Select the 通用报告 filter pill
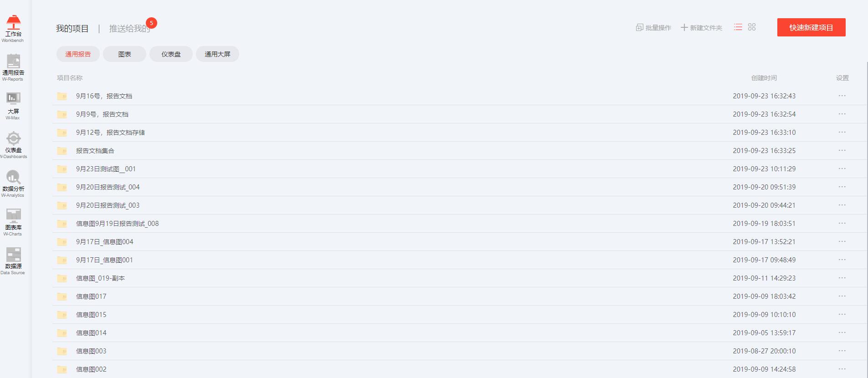 (78, 54)
